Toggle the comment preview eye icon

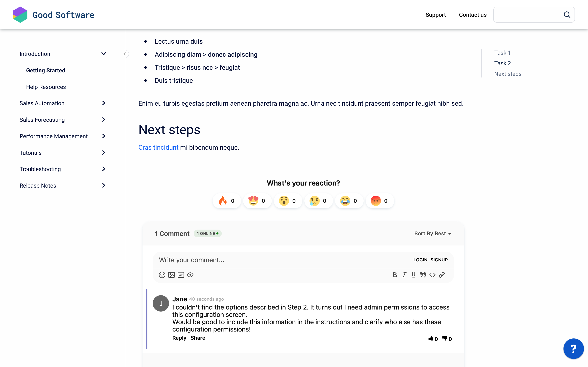click(x=190, y=275)
